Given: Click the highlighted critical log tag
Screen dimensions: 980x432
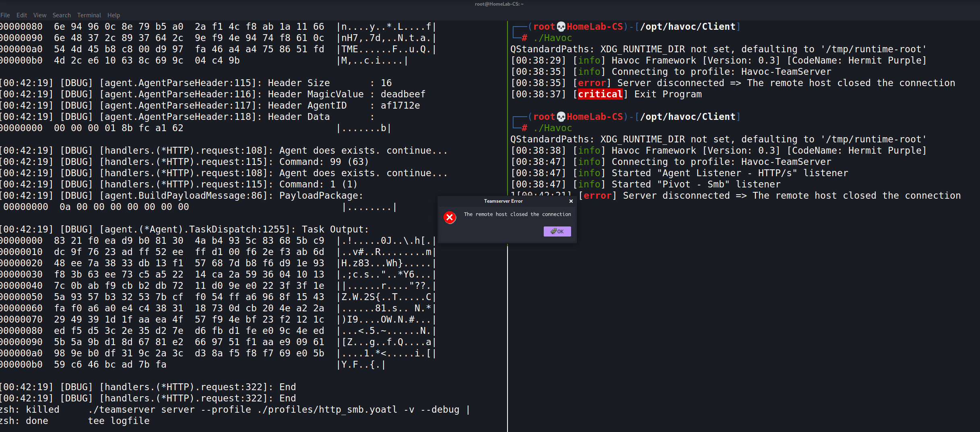Looking at the screenshot, I should point(600,94).
